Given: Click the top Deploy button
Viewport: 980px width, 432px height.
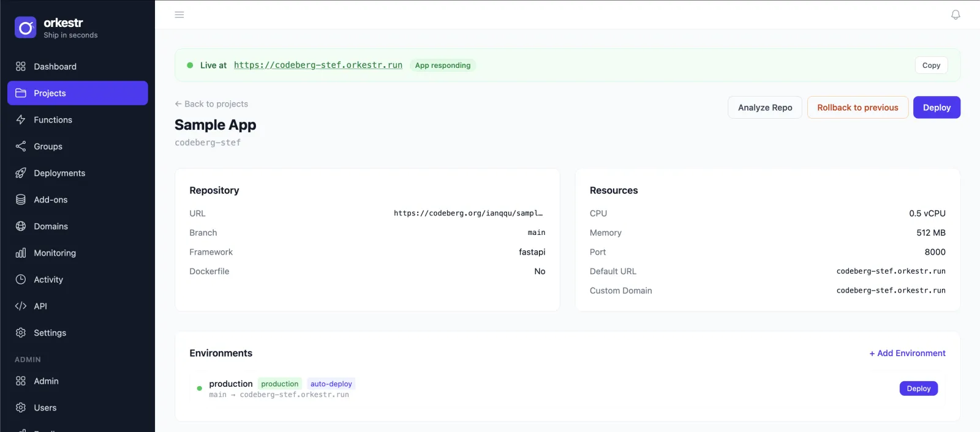Looking at the screenshot, I should pyautogui.click(x=937, y=108).
